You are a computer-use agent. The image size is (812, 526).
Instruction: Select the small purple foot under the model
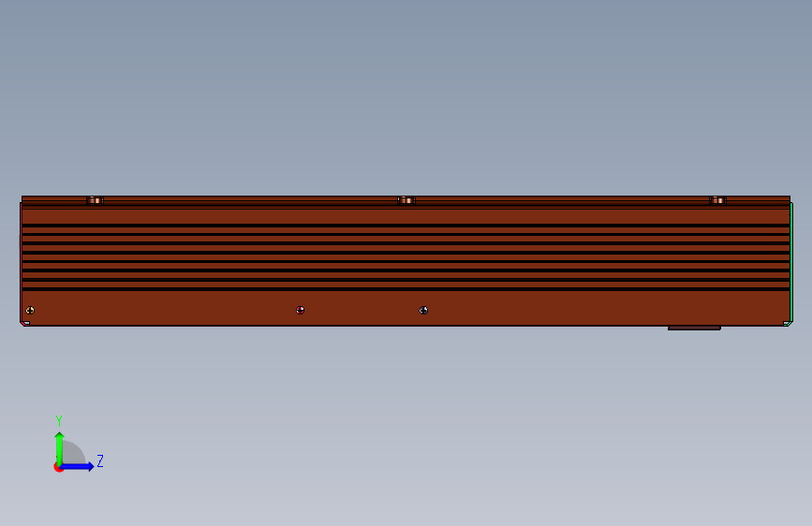[x=694, y=328]
